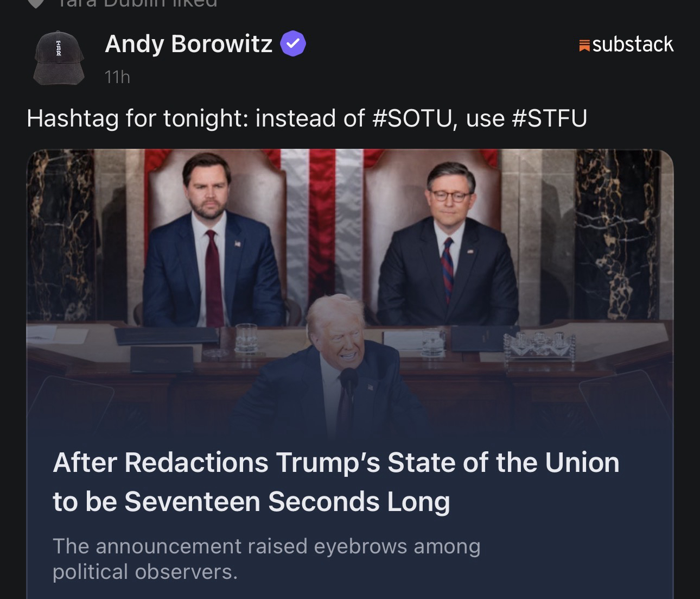Tap the #SOTU hashtag
Screen dimensions: 700x599
tap(411, 118)
